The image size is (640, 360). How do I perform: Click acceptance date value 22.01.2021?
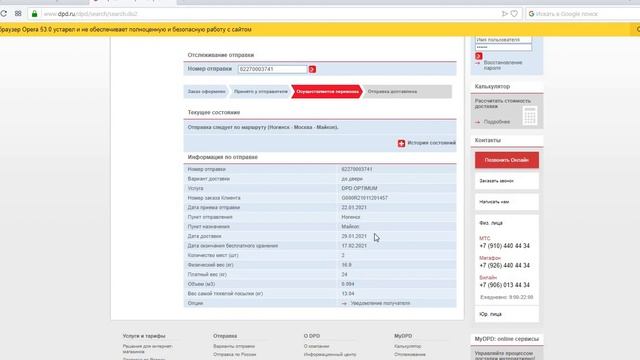pyautogui.click(x=354, y=208)
